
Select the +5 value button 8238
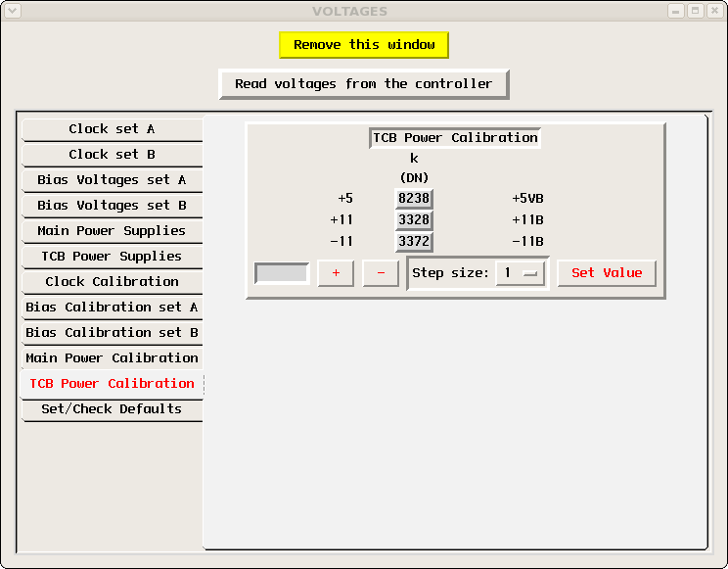414,199
